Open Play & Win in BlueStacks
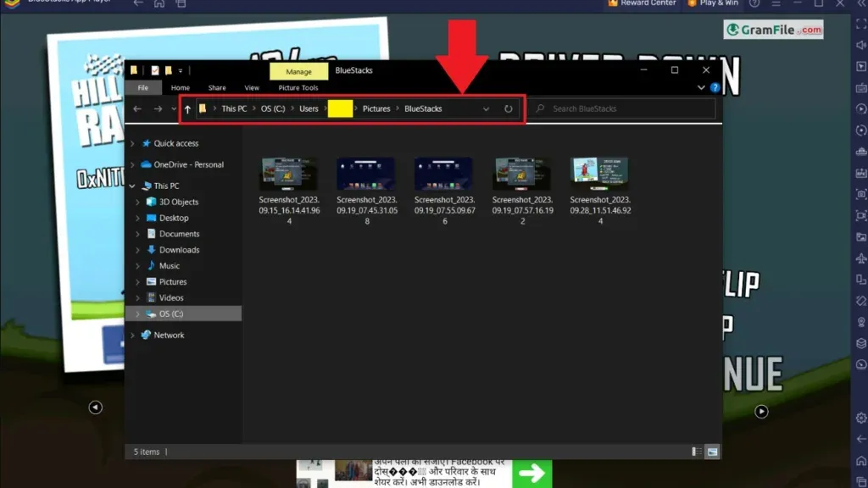Image resolution: width=868 pixels, height=488 pixels. coord(712,3)
